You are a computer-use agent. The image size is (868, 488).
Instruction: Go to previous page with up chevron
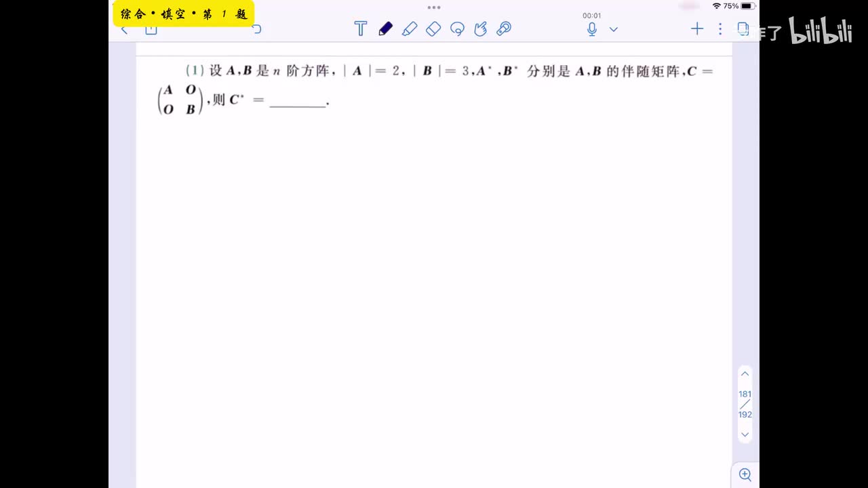tap(745, 374)
